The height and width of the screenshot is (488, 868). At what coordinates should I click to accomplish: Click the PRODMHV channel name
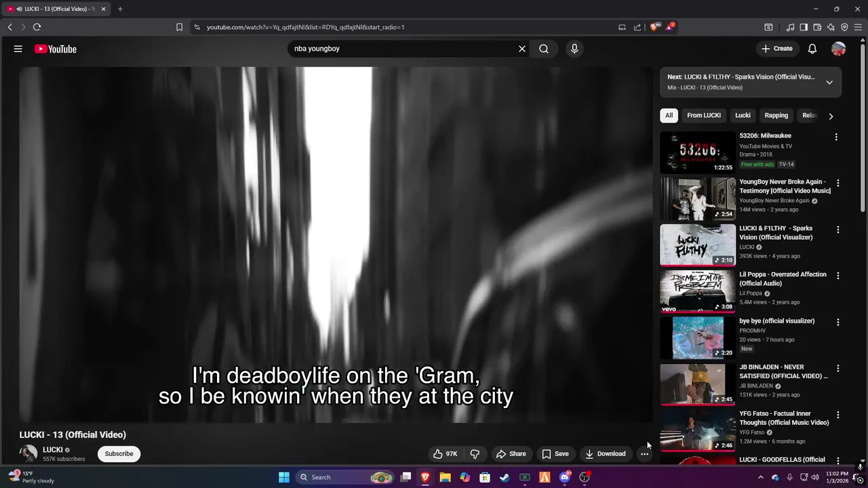pos(752,331)
